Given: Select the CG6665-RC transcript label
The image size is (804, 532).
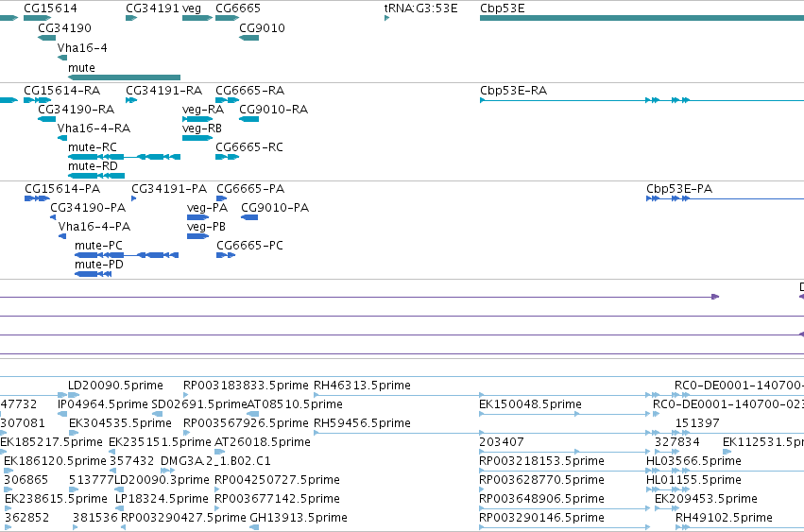Looking at the screenshot, I should point(249,147).
